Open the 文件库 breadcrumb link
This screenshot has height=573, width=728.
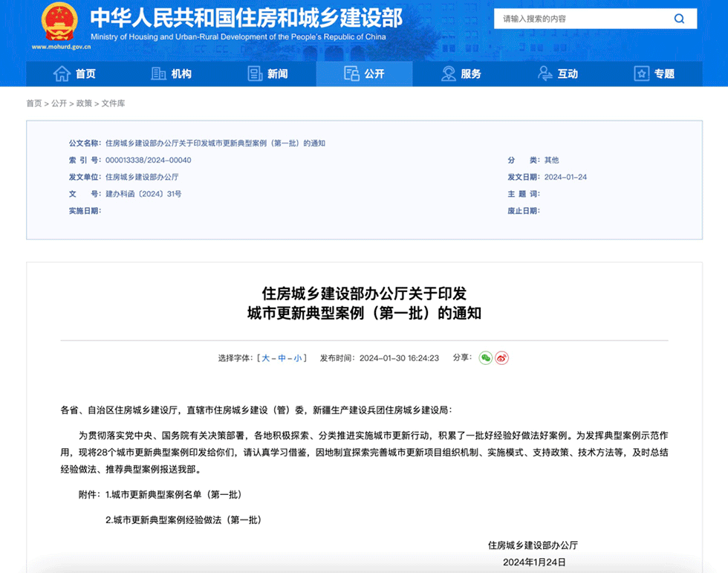(113, 104)
